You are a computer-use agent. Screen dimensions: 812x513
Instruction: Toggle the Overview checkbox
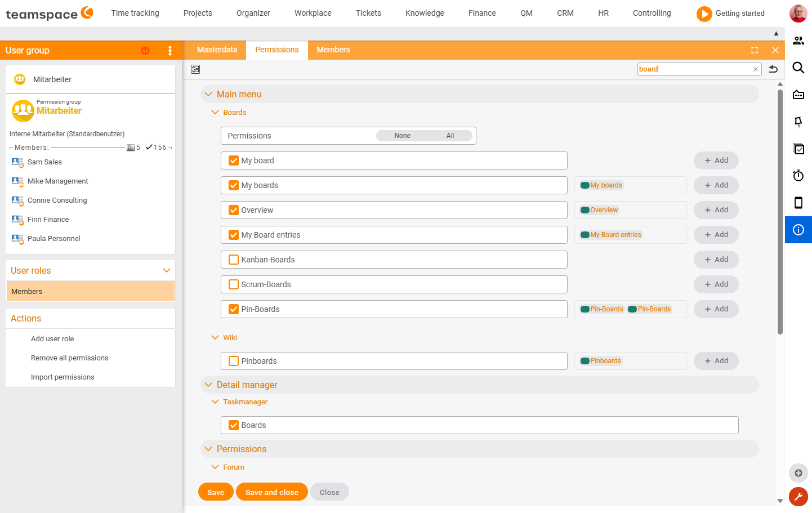(234, 210)
